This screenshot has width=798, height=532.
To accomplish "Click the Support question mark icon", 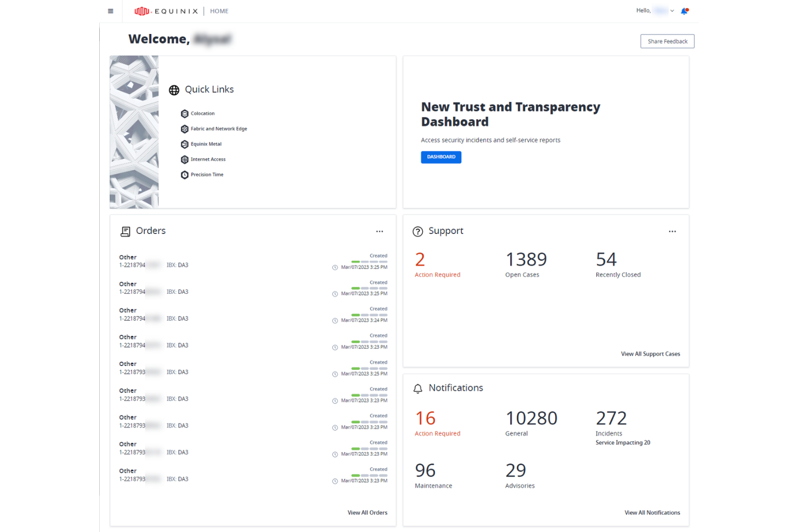I will [418, 231].
